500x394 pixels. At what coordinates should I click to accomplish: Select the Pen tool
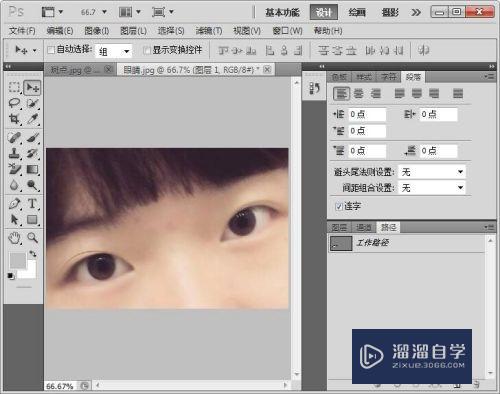coord(14,204)
